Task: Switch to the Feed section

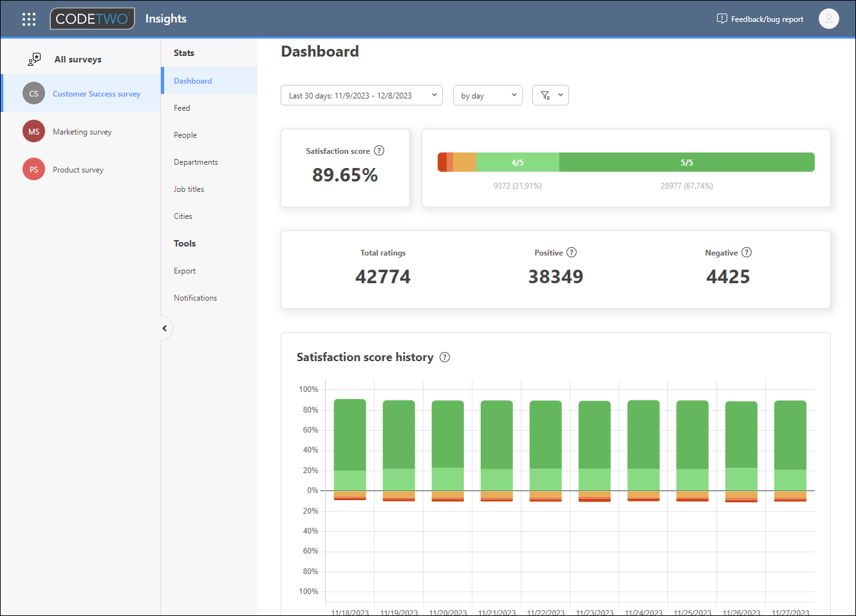Action: coord(181,107)
